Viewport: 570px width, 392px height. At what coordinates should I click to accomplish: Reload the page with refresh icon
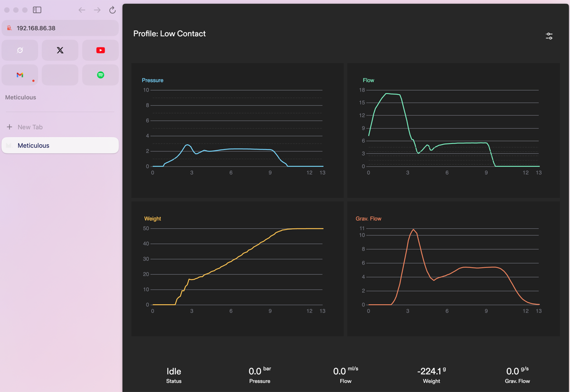pos(113,10)
